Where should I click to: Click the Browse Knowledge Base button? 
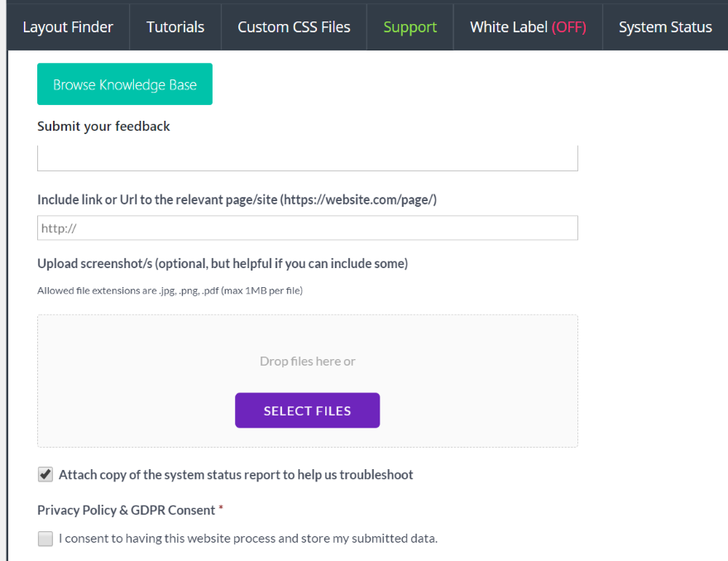click(x=125, y=84)
